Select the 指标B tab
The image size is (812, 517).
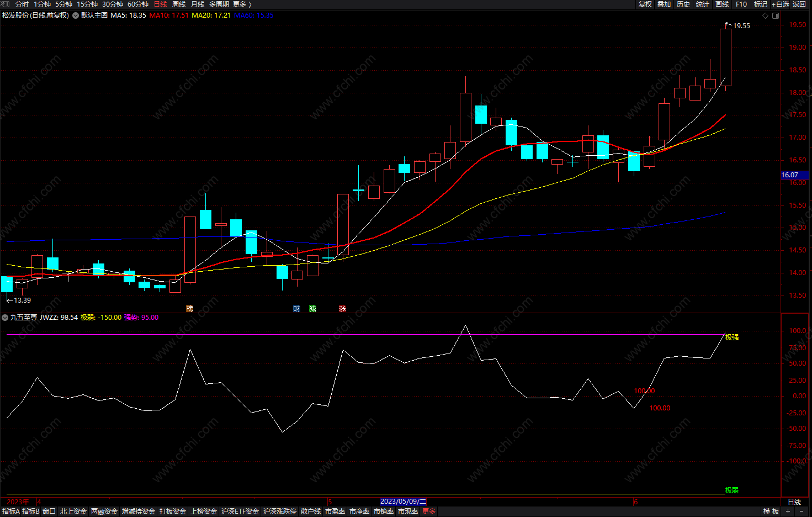pos(31,511)
